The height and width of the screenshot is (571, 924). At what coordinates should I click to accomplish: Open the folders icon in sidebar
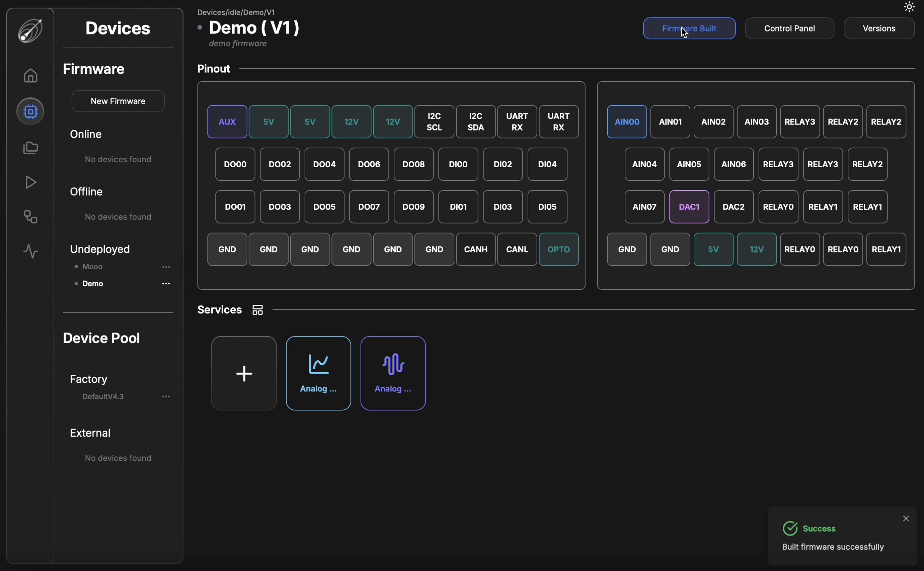click(30, 148)
